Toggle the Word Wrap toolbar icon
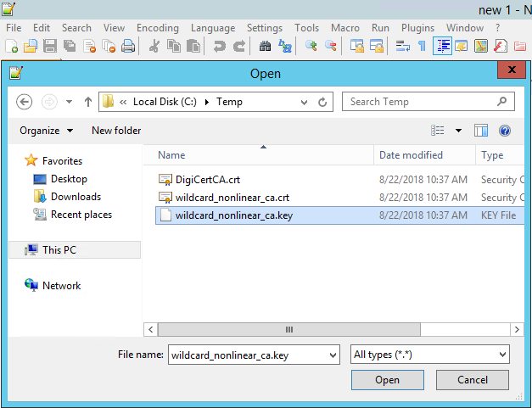 click(402, 46)
